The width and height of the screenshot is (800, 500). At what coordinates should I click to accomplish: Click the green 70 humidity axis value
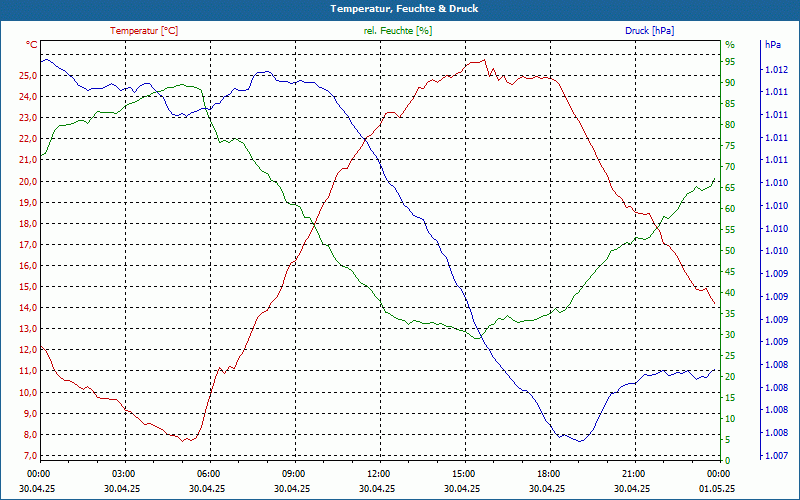(730, 167)
